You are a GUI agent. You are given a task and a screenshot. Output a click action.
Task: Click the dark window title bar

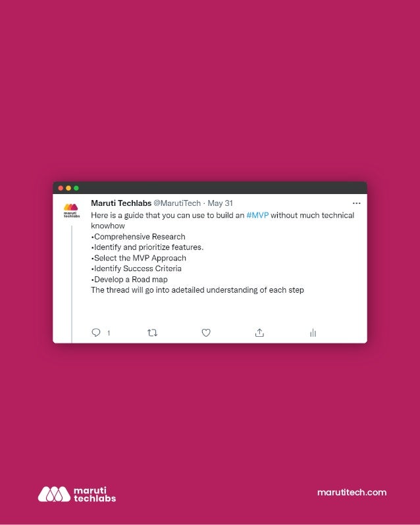(210, 188)
